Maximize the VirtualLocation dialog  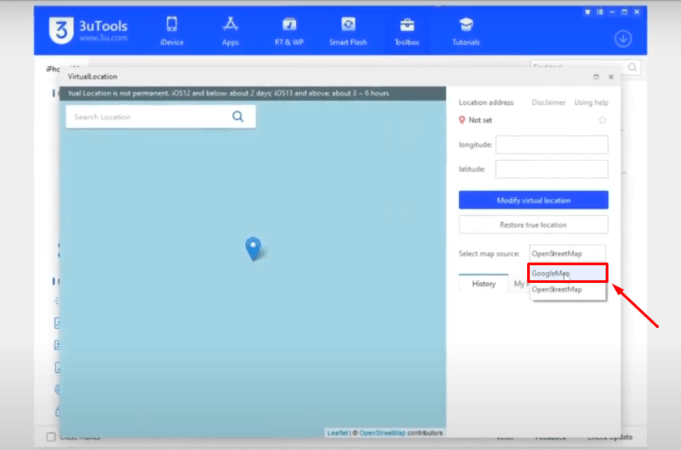[x=596, y=76]
